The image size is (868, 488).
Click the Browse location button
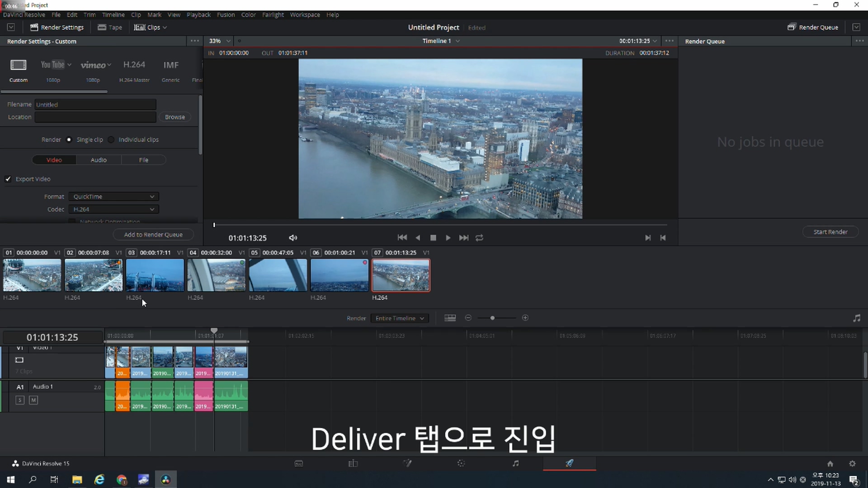175,117
